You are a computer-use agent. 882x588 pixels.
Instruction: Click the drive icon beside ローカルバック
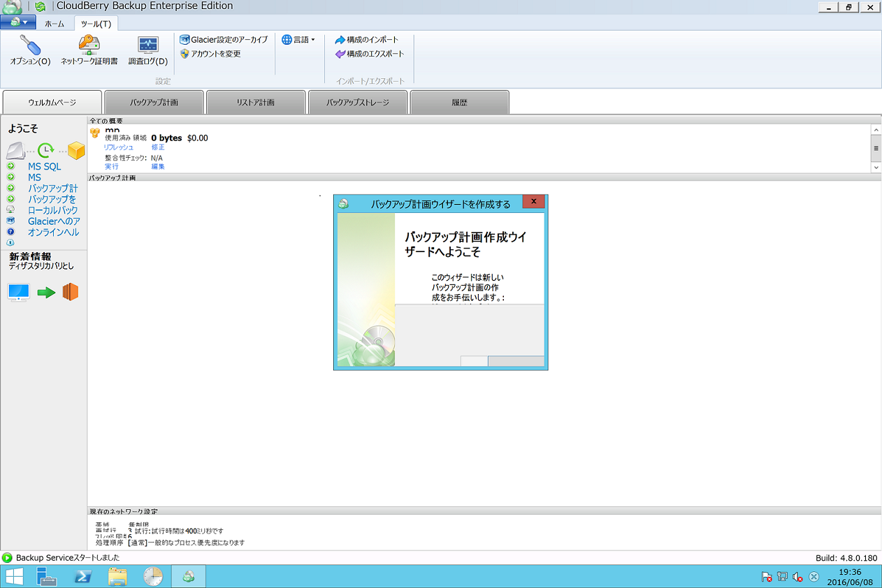tap(10, 210)
